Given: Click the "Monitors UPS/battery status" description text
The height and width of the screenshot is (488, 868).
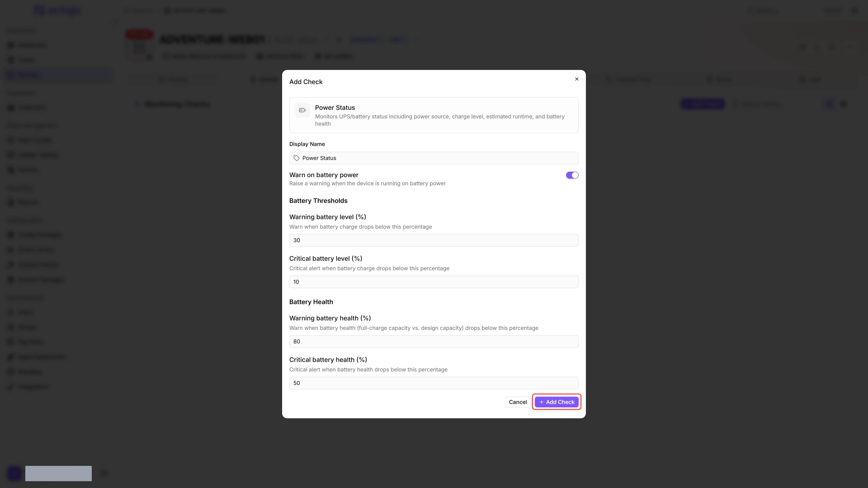Looking at the screenshot, I should coord(440,120).
